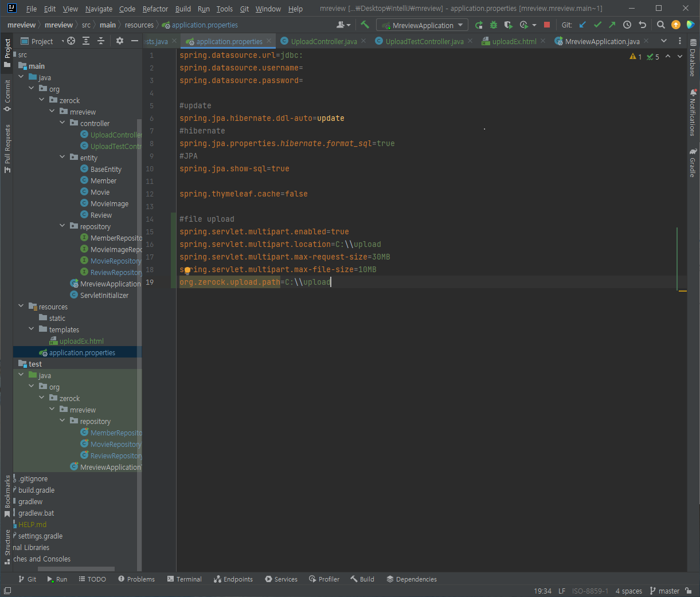700x597 pixels.
Task: Open the Navigate menu
Action: tap(99, 9)
